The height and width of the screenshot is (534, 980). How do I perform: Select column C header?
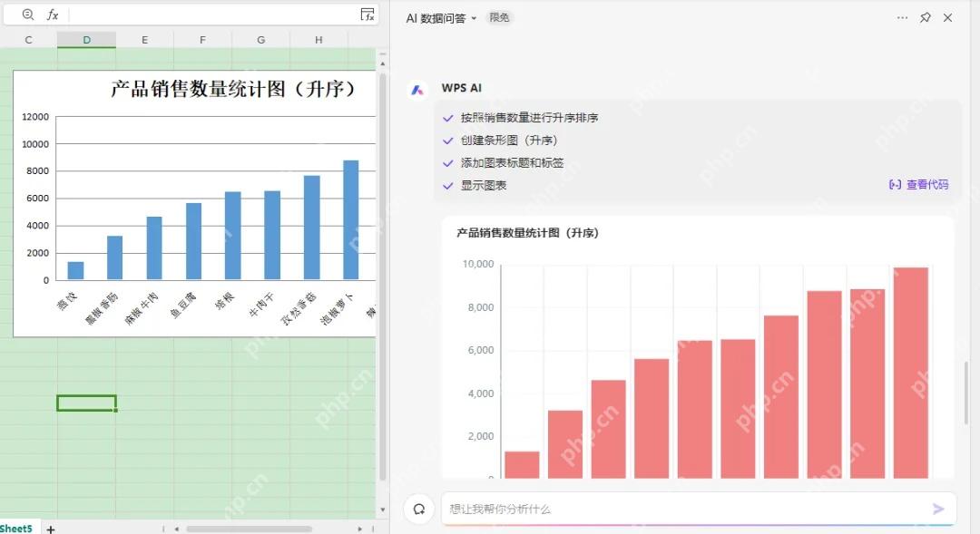28,40
